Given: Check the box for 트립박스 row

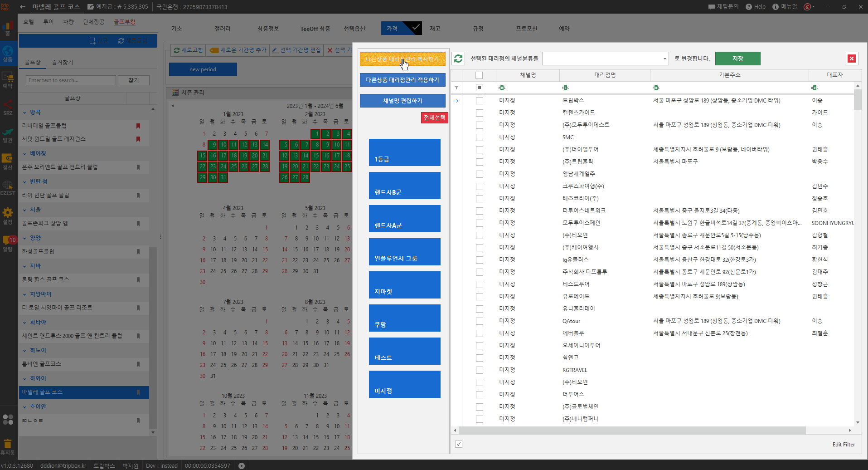Looking at the screenshot, I should (x=480, y=101).
